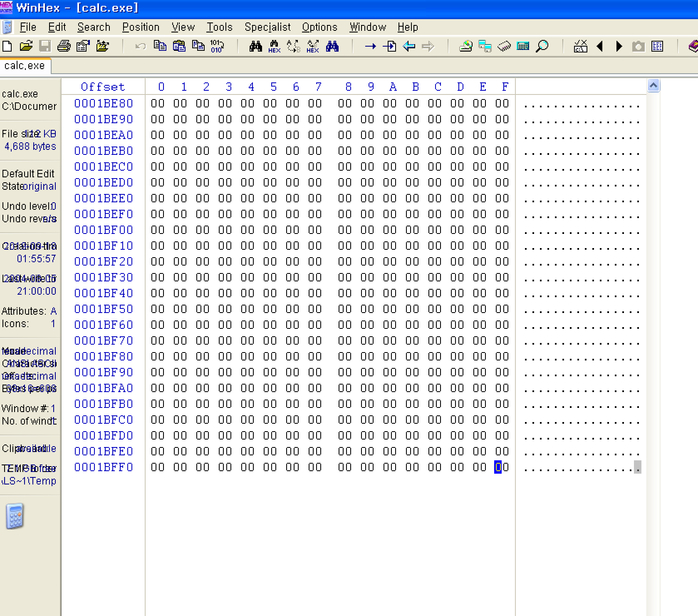
Task: Click the 'Attributes: A' entry
Action: click(29, 311)
